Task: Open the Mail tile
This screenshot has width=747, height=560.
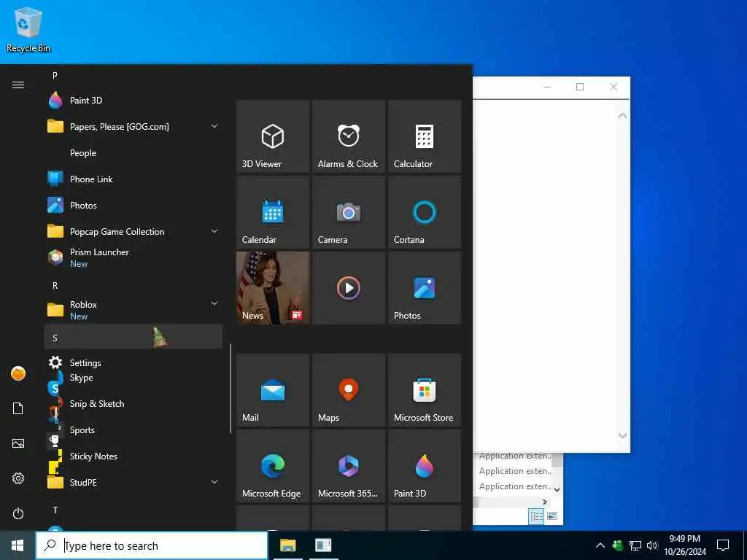Action: (x=273, y=390)
